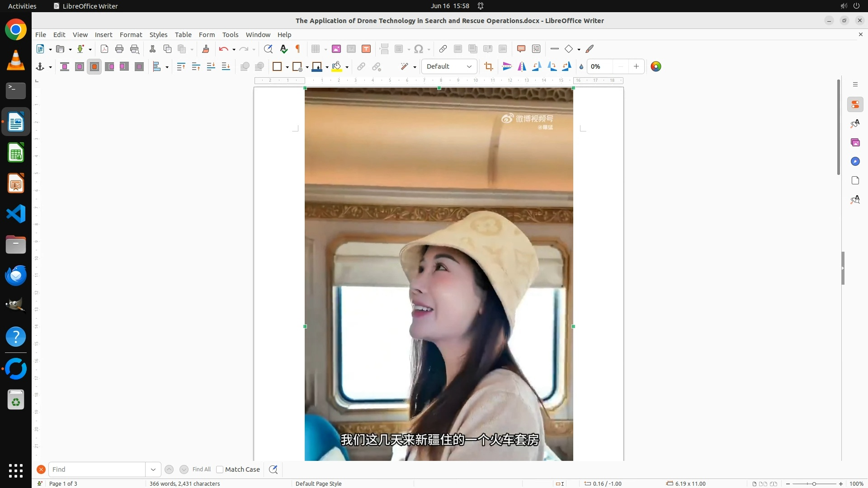Toggle Optimal Page Wrap option

coord(94,67)
